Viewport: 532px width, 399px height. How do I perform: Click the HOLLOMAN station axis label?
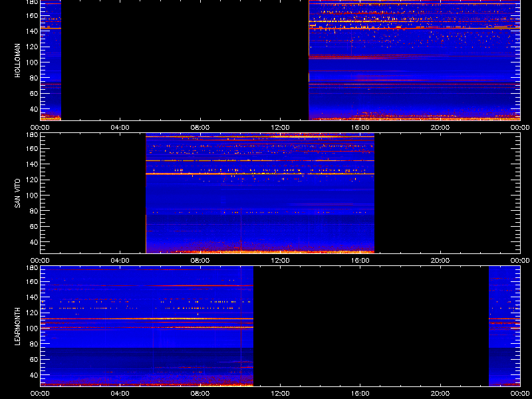coord(18,61)
